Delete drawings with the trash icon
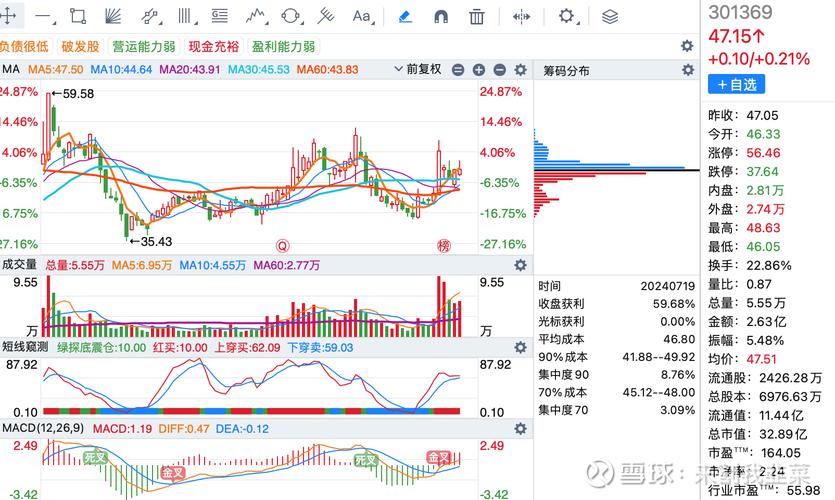 [x=477, y=17]
